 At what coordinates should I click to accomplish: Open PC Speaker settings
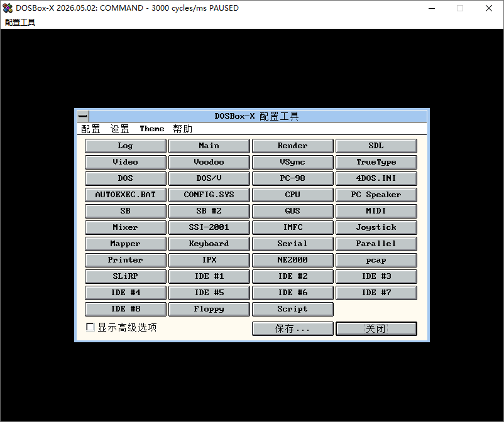tap(376, 195)
